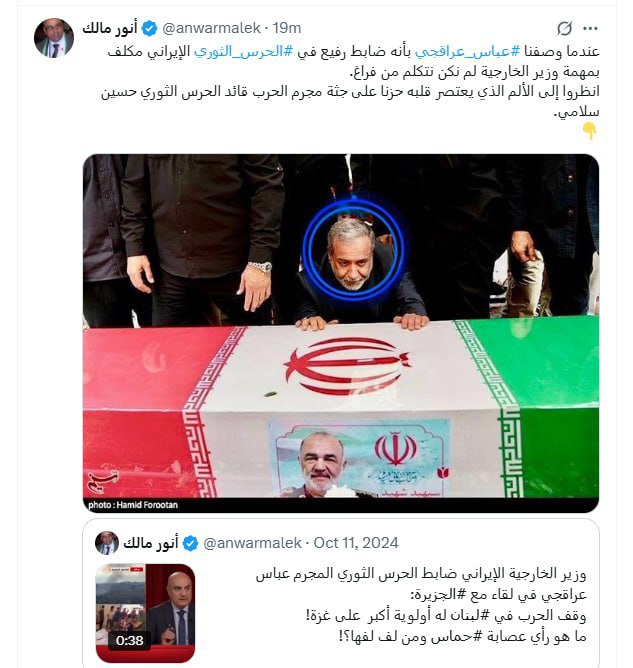
Task: Click the blue verified badge beside أنور مالك
Action: coord(149,29)
